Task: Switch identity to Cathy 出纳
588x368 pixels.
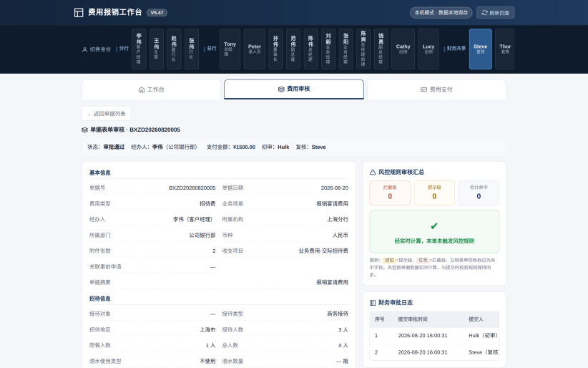Action: (x=403, y=49)
